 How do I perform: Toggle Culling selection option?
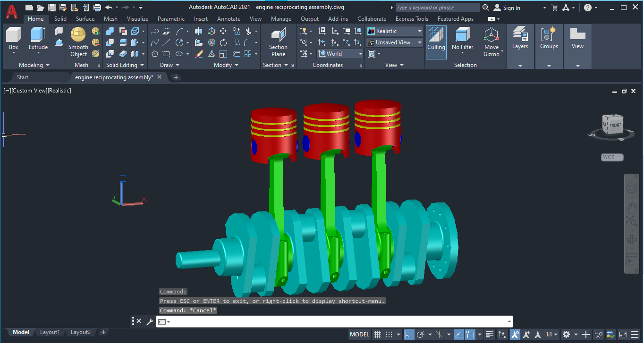pos(436,42)
